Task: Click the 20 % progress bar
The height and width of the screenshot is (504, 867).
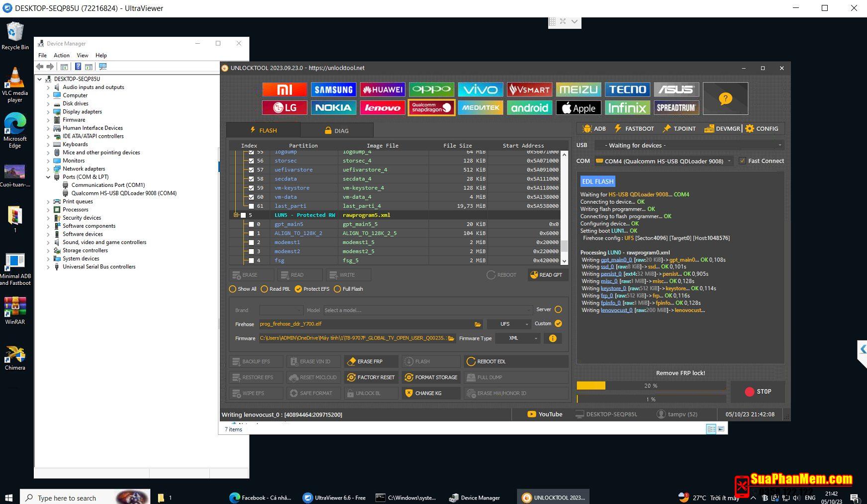Action: pos(651,386)
